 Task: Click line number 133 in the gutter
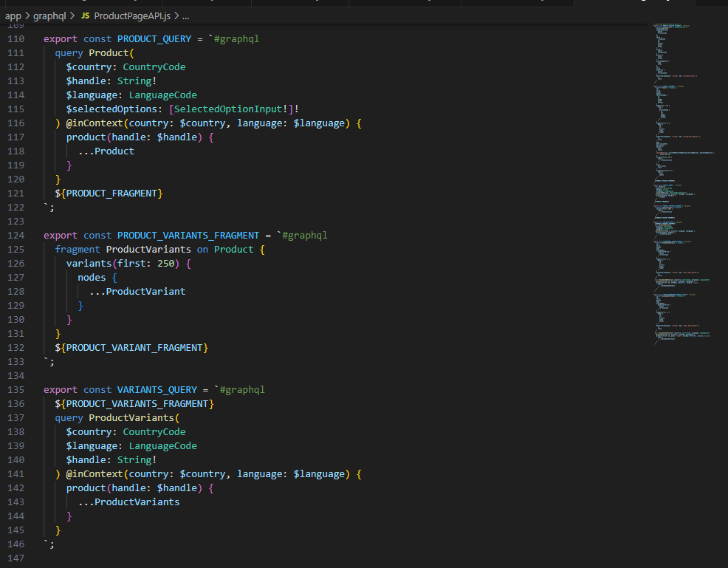(16, 362)
